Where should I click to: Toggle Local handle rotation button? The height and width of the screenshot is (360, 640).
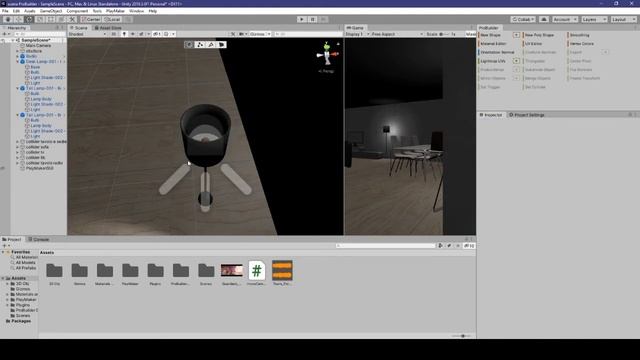[112, 20]
